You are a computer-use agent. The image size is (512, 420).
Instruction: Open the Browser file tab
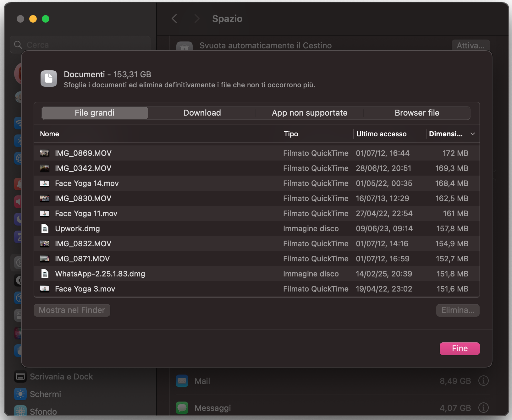[417, 113]
